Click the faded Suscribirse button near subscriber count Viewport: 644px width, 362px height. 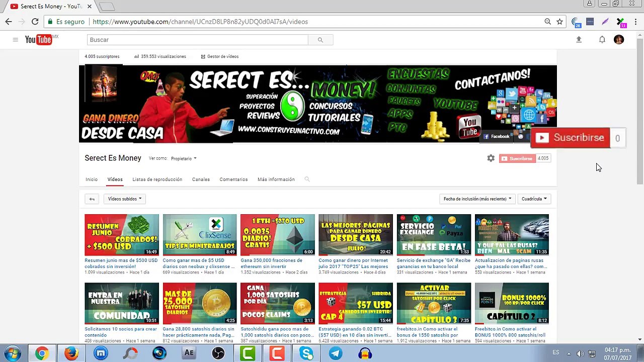click(517, 158)
